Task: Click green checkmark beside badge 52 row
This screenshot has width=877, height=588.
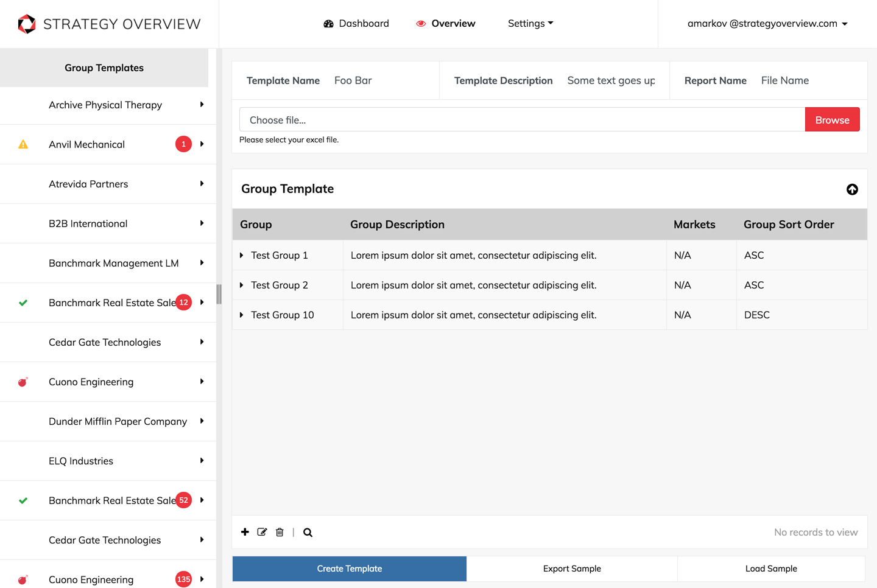Action: tap(23, 500)
